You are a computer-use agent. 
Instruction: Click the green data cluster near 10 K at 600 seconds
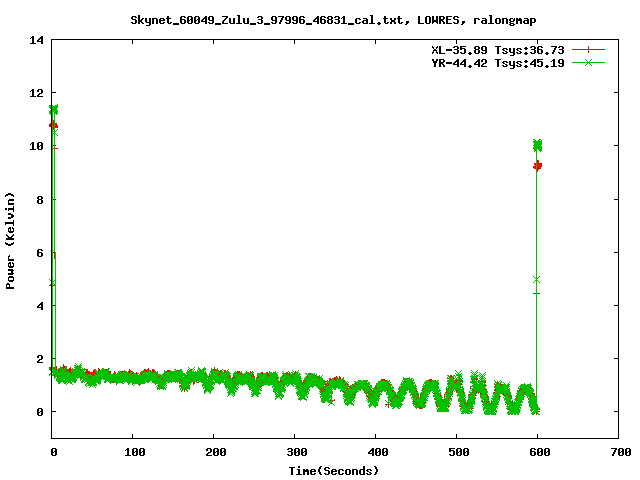538,145
